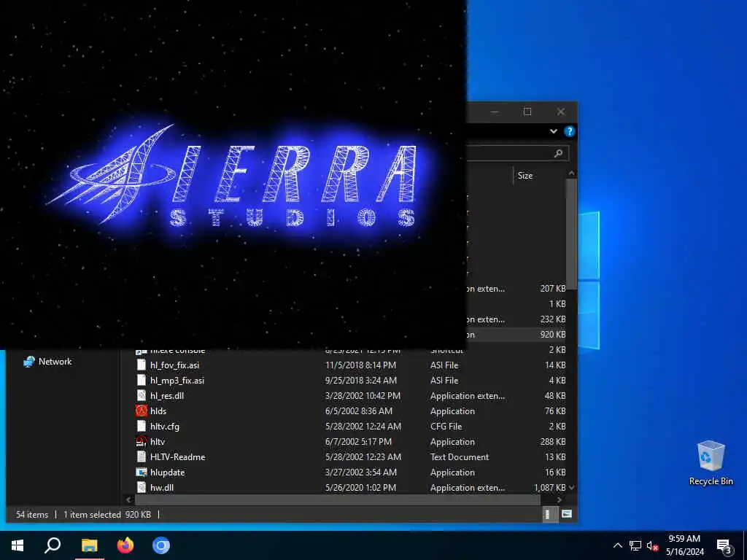Click "1 item selected 920 KB" status text
This screenshot has height=560, width=747.
107,515
